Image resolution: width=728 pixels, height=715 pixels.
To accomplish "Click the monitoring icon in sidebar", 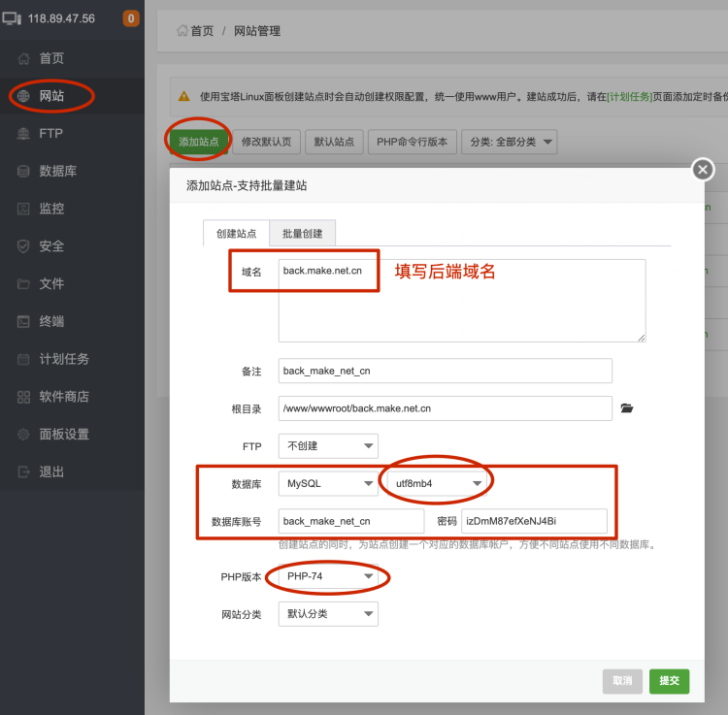I will (x=23, y=209).
